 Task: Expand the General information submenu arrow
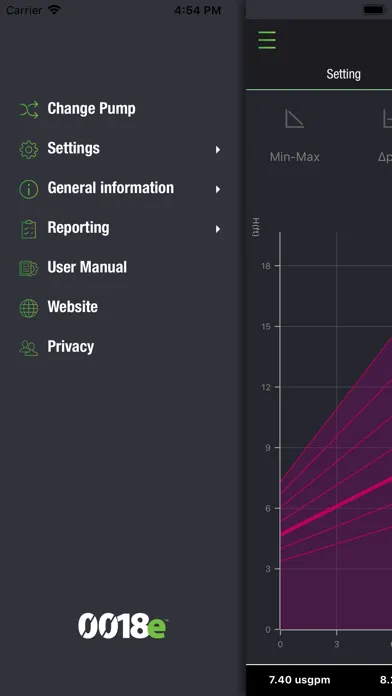218,189
